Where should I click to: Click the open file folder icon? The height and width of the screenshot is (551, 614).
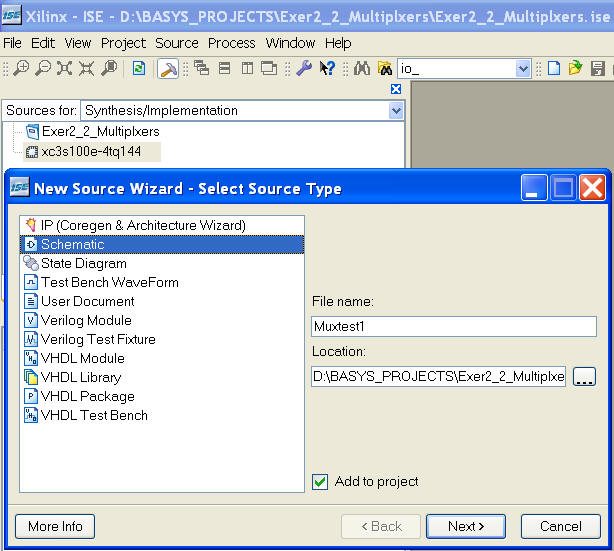pos(575,68)
